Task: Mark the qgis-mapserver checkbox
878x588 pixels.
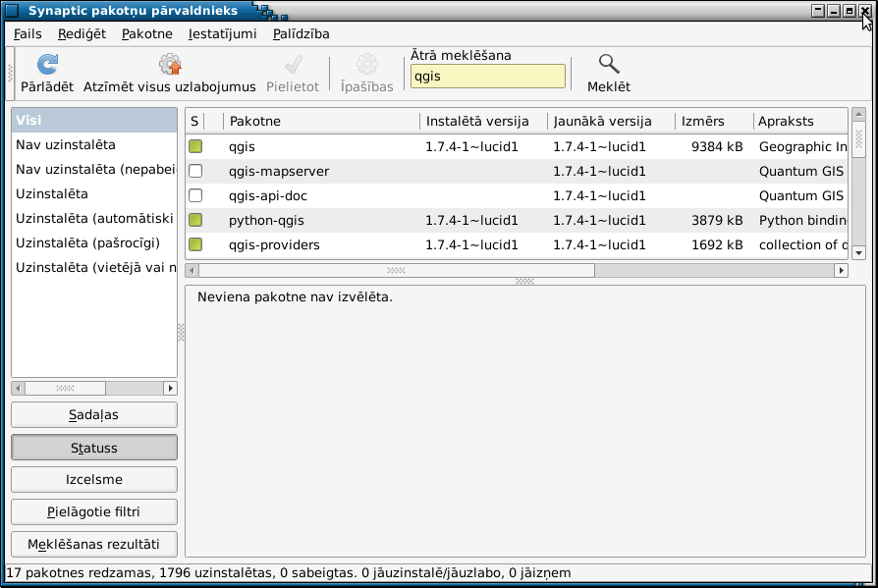Action: pos(195,171)
